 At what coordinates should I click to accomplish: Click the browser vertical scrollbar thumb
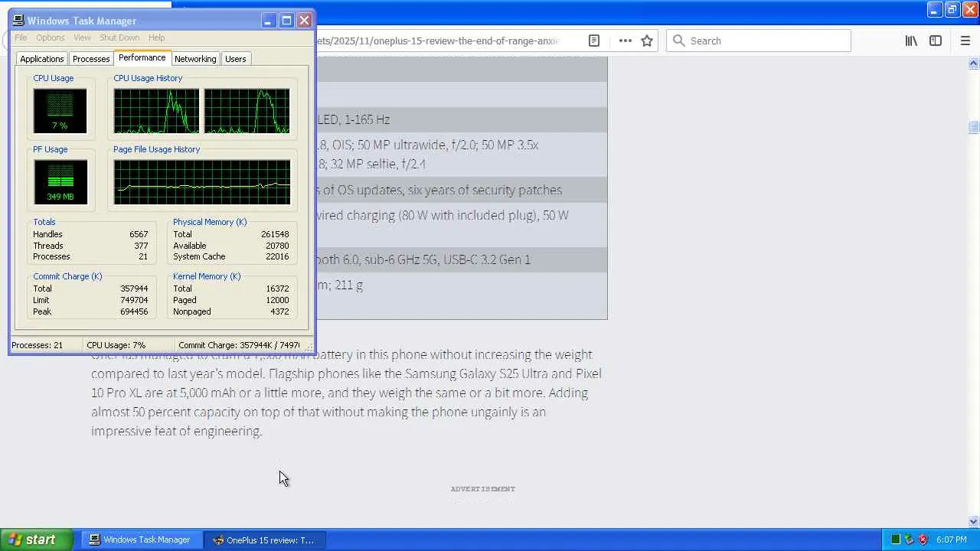974,127
